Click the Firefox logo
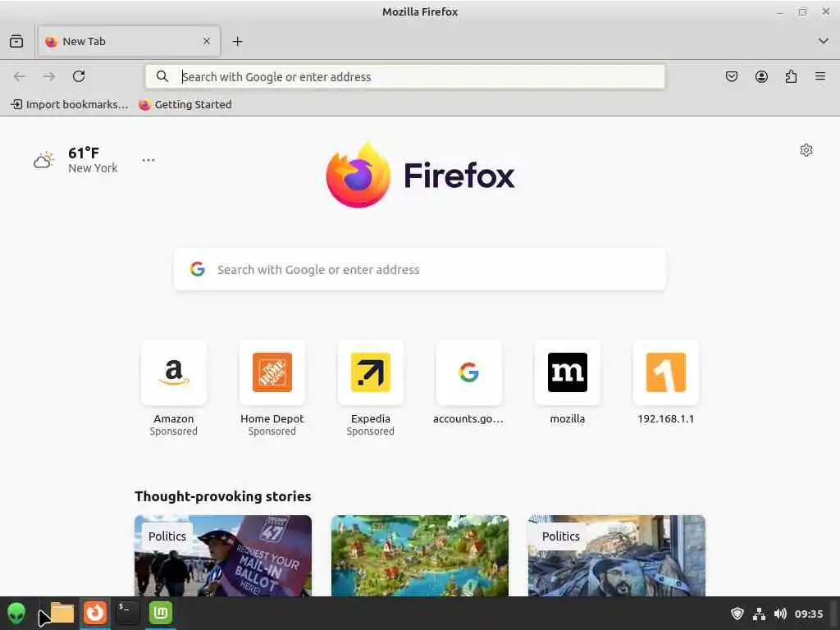Screen dimensions: 840x630 420,175
